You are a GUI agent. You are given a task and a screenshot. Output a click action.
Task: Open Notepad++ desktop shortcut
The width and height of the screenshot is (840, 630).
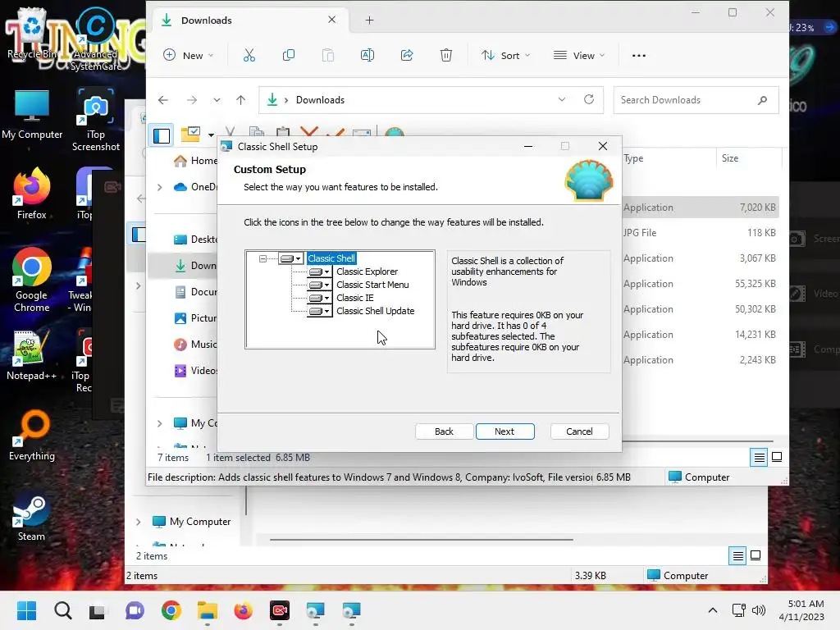32,356
